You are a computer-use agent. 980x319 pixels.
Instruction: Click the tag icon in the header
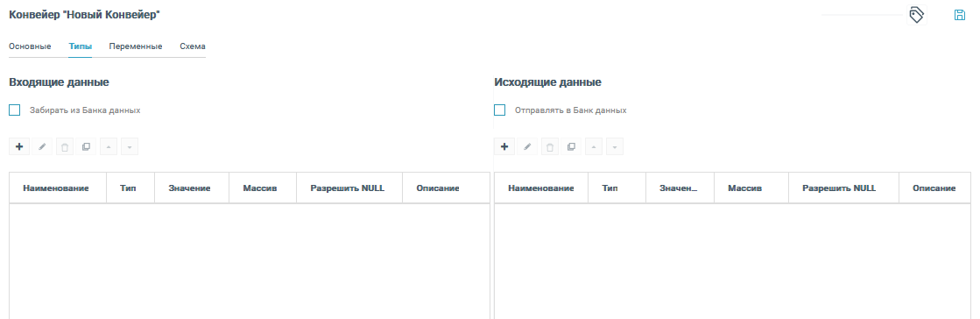(916, 15)
